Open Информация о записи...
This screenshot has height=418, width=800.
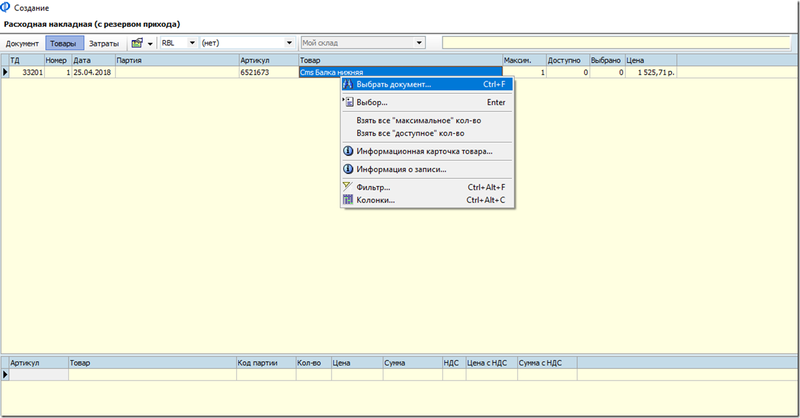tap(428, 169)
